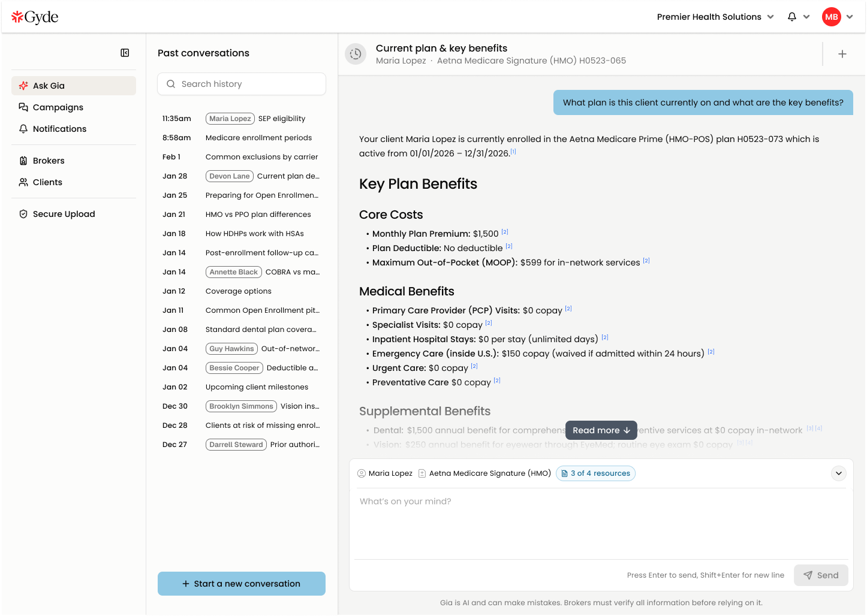The image size is (867, 616).
Task: Open Campaigns section
Action: coord(74,107)
